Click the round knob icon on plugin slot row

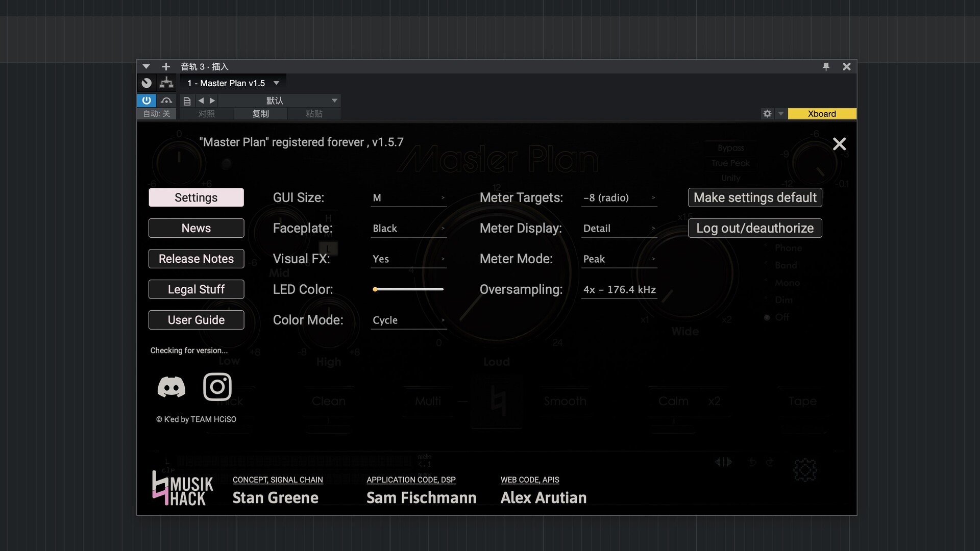point(146,83)
